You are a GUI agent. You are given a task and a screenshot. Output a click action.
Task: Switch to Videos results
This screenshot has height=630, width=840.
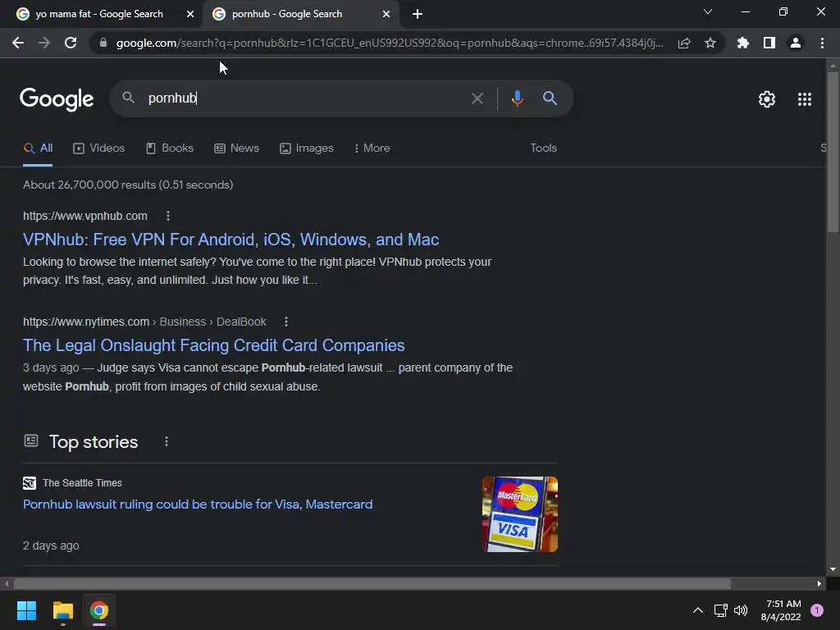click(98, 148)
